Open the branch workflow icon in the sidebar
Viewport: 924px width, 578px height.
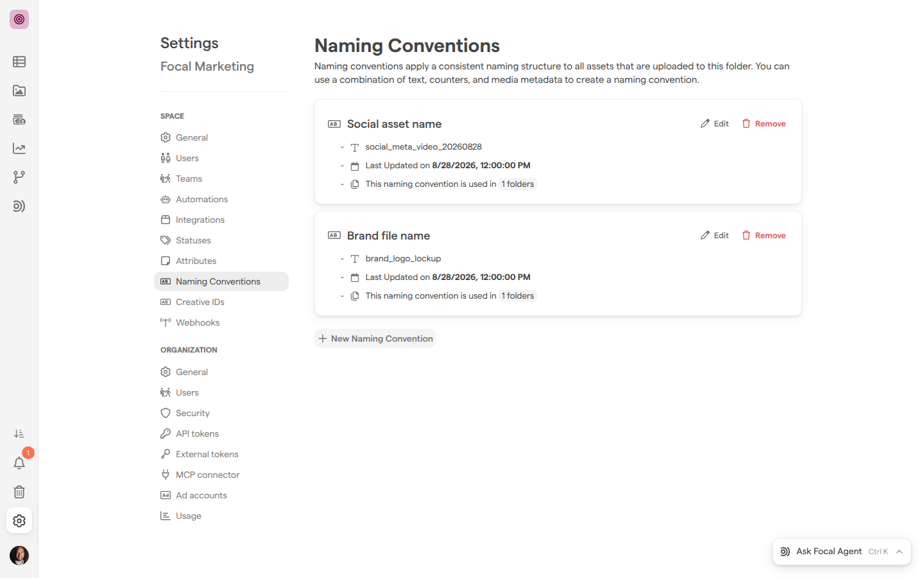(x=19, y=177)
